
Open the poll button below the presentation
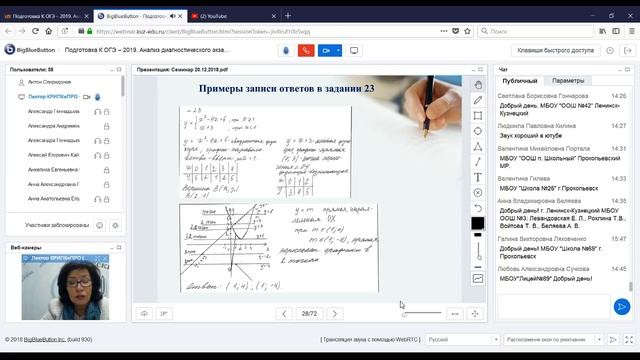coord(164,313)
